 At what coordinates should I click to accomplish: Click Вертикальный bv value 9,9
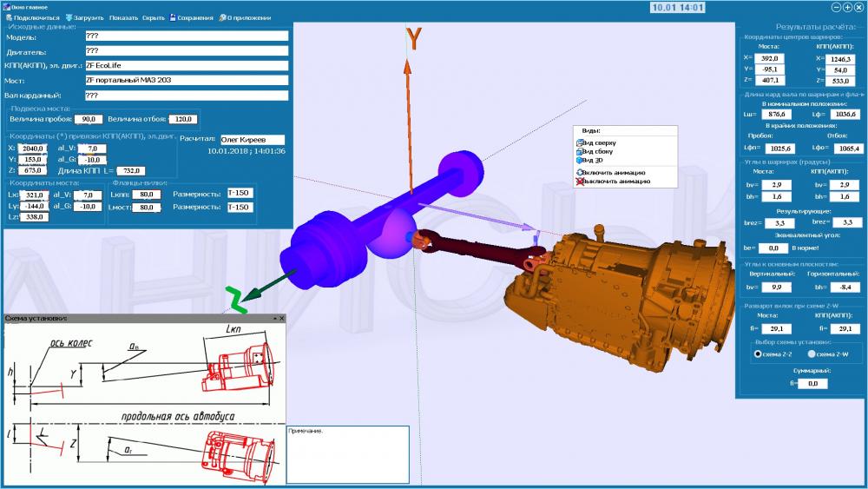[x=776, y=287]
